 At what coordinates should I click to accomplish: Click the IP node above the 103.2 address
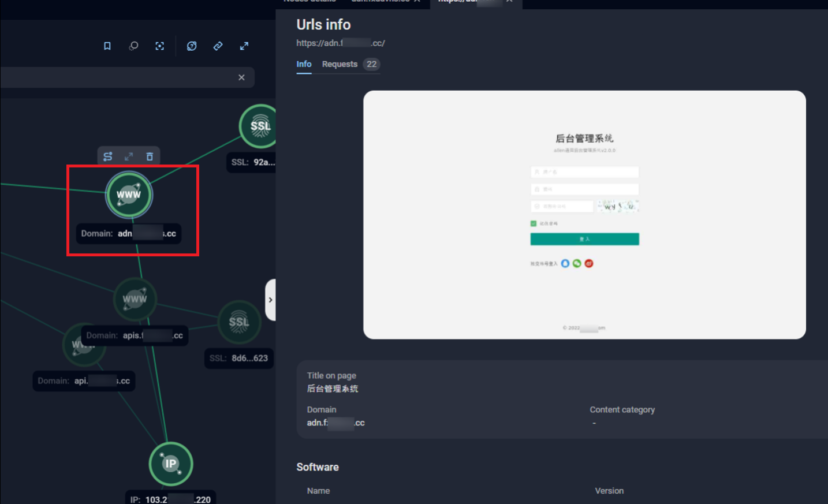point(171,464)
